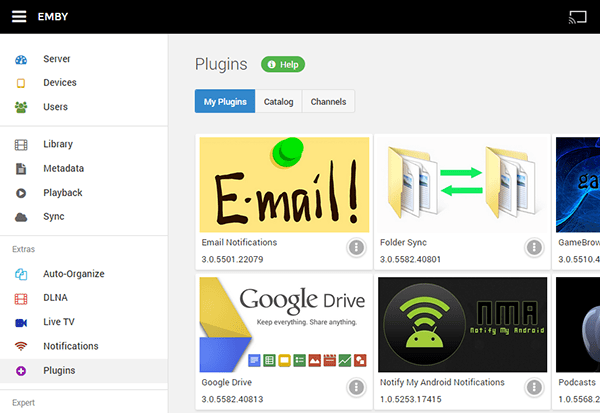600x413 pixels.
Task: Click the Playback play-circle icon
Action: [x=21, y=193]
